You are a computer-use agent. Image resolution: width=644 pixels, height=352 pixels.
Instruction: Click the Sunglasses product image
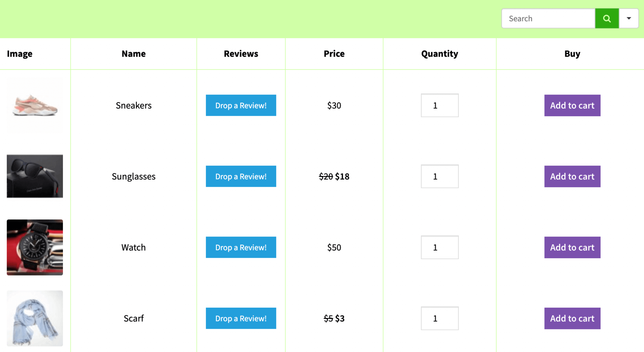35,176
